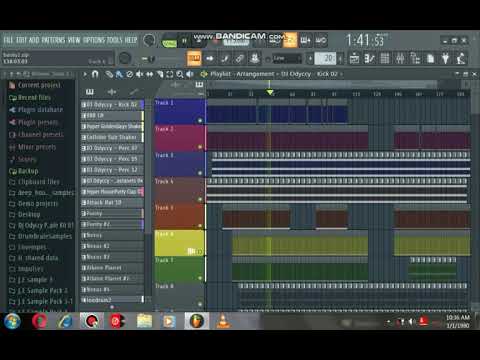
Task: Open the OPTIONS menu
Action: 94,40
